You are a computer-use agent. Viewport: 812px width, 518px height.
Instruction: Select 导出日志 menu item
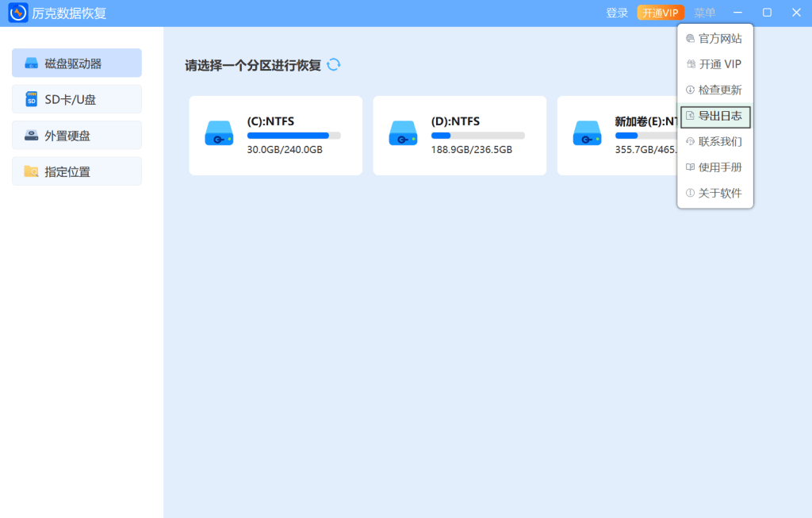[x=715, y=117]
